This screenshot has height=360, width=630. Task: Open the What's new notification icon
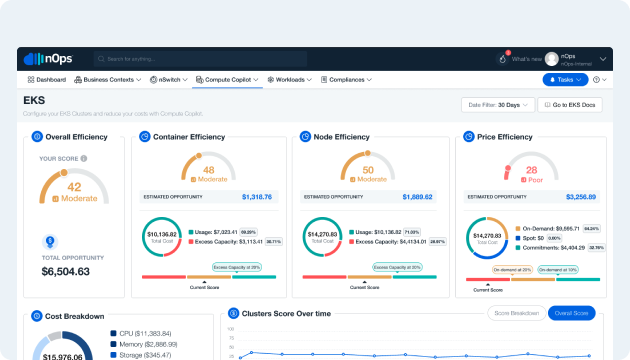pos(503,59)
